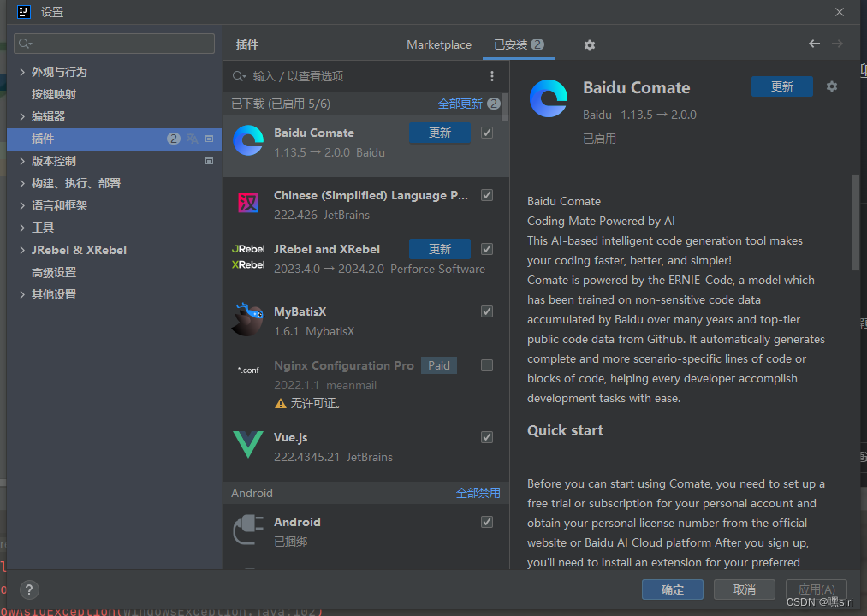Click the Quick start heading

pyautogui.click(x=565, y=430)
